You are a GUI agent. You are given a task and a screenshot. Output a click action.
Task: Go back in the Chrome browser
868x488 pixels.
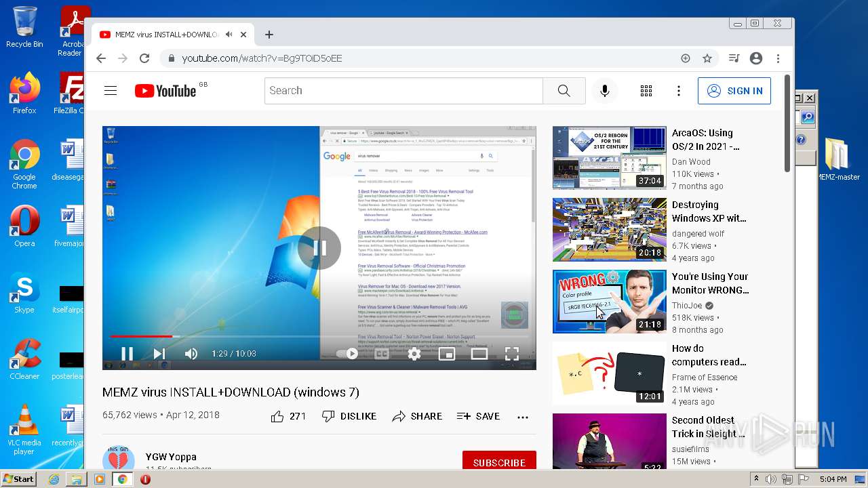coord(101,58)
